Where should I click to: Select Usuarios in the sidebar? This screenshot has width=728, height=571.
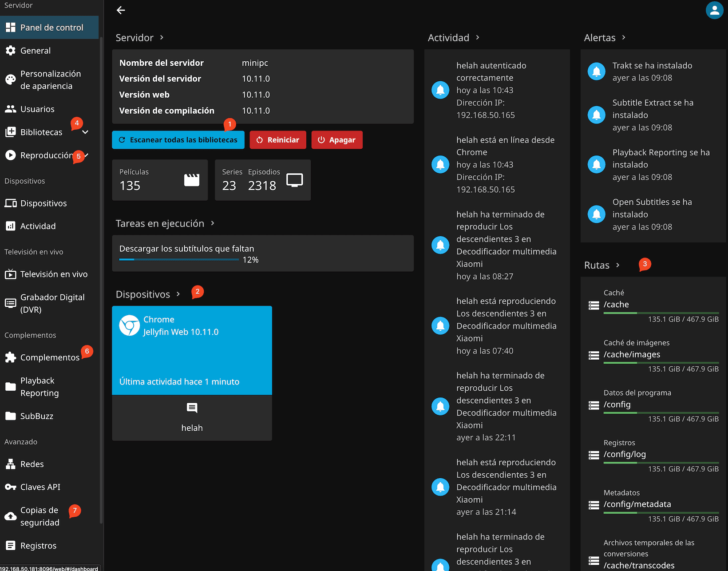pos(37,109)
